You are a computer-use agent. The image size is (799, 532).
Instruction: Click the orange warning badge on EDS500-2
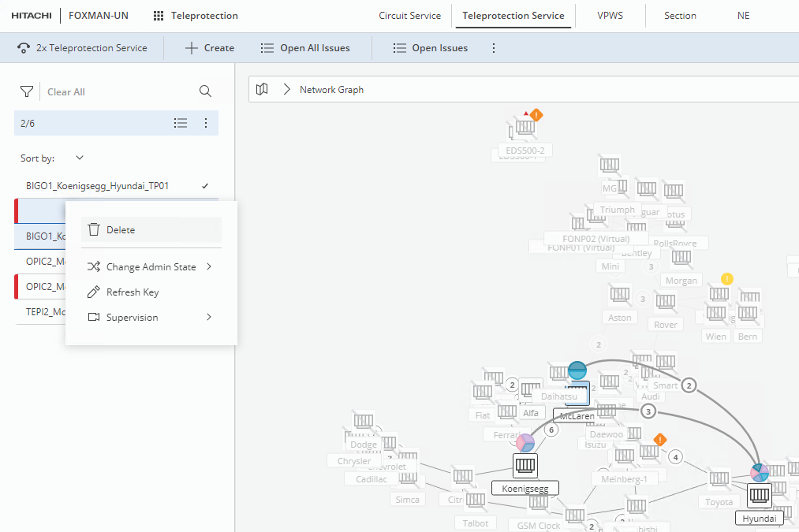536,115
